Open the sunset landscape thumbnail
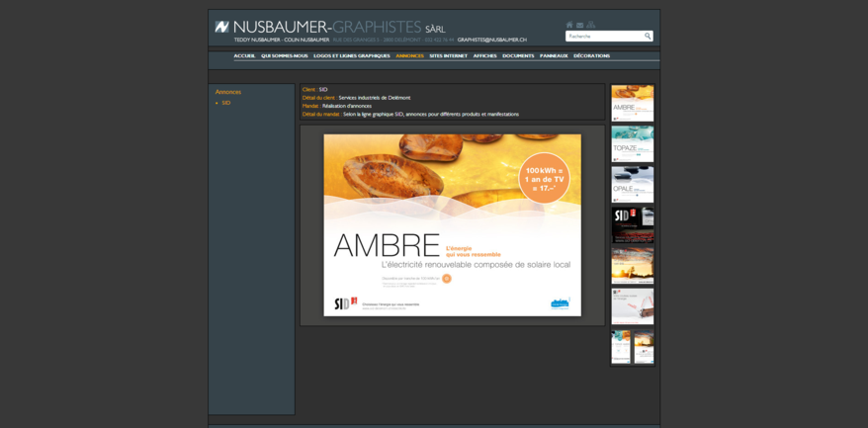Viewport: 868px width, 428px height. coord(632,266)
